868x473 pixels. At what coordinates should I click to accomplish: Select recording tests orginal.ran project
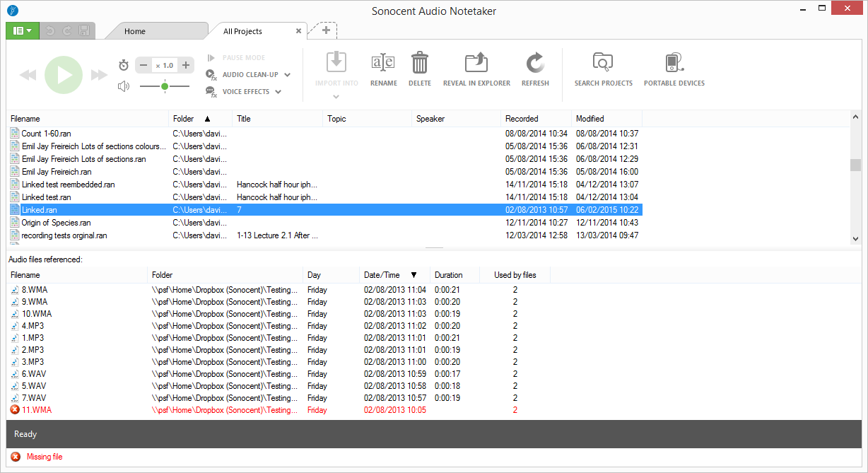click(324, 235)
